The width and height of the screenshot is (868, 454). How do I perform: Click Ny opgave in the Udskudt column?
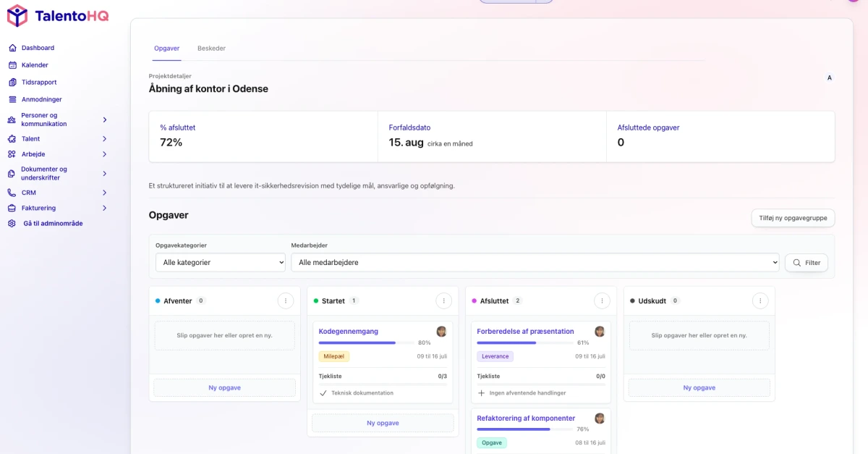pos(699,388)
